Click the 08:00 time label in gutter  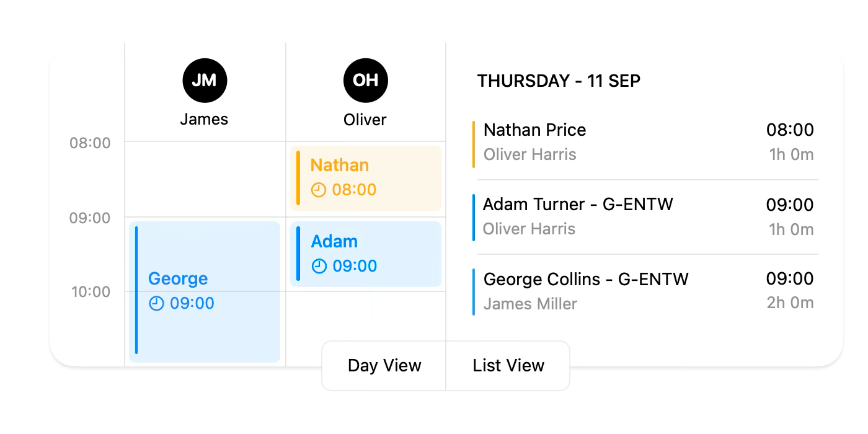(91, 143)
